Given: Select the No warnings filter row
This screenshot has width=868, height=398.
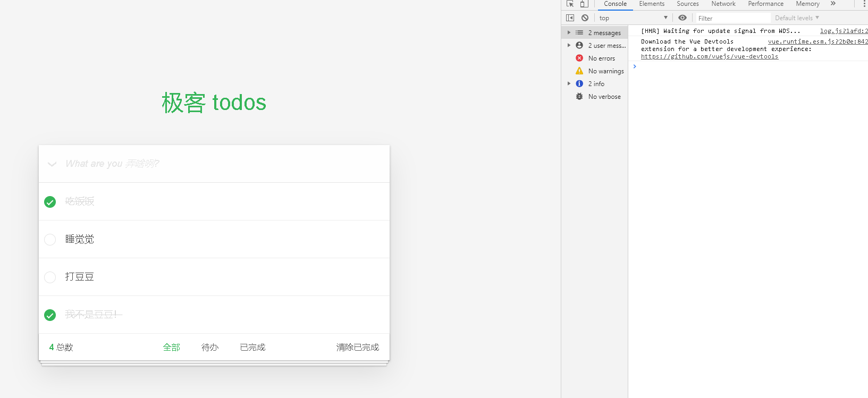Looking at the screenshot, I should coord(605,71).
